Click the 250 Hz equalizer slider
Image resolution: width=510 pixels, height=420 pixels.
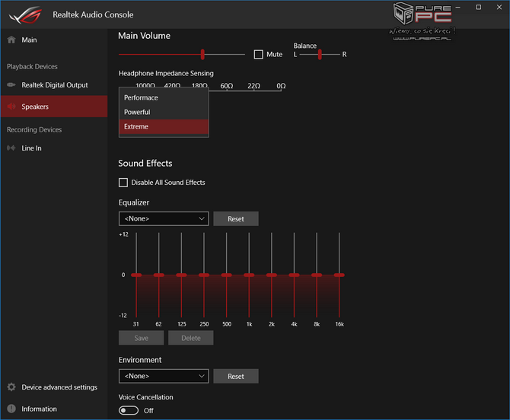pos(204,275)
